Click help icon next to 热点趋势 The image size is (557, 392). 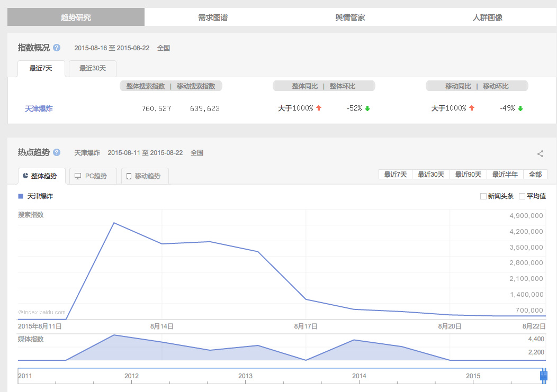point(57,152)
